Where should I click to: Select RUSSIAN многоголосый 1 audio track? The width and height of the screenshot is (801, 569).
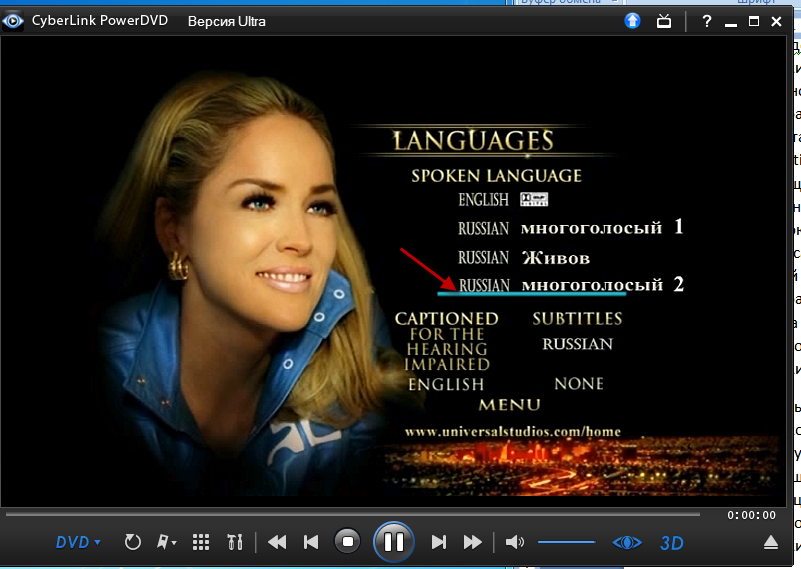click(x=571, y=227)
